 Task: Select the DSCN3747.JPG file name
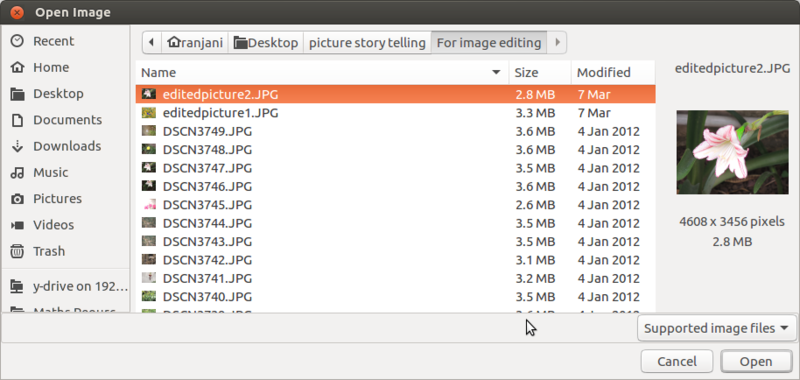(208, 168)
